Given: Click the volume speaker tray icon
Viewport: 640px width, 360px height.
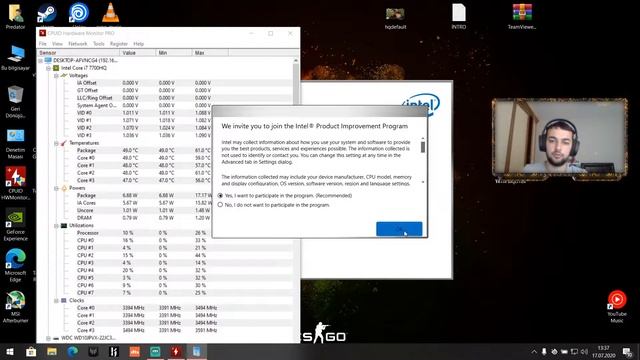Looking at the screenshot, I should [584, 351].
